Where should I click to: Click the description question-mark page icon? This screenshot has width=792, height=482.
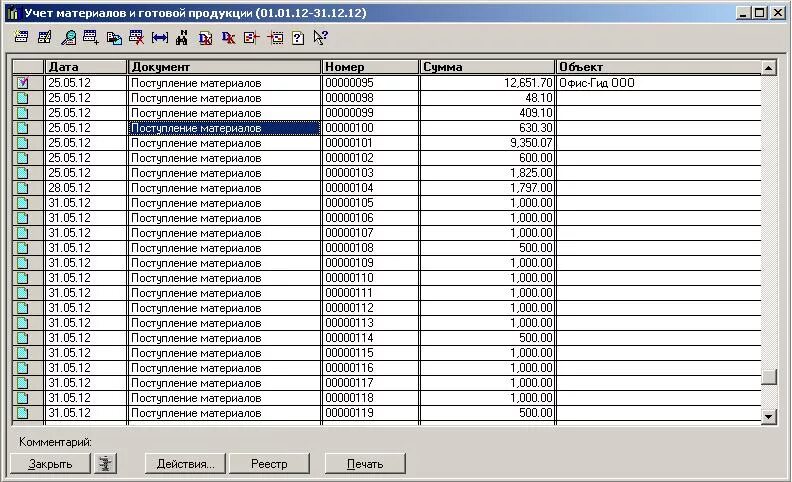(x=298, y=38)
